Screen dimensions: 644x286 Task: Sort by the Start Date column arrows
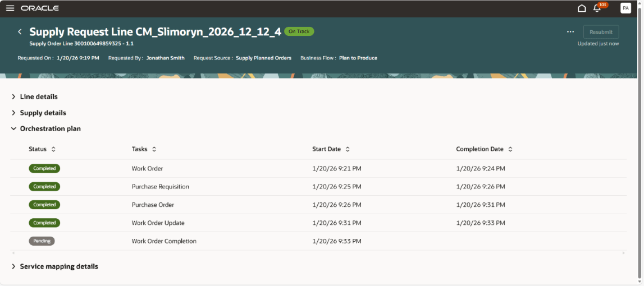click(348, 149)
